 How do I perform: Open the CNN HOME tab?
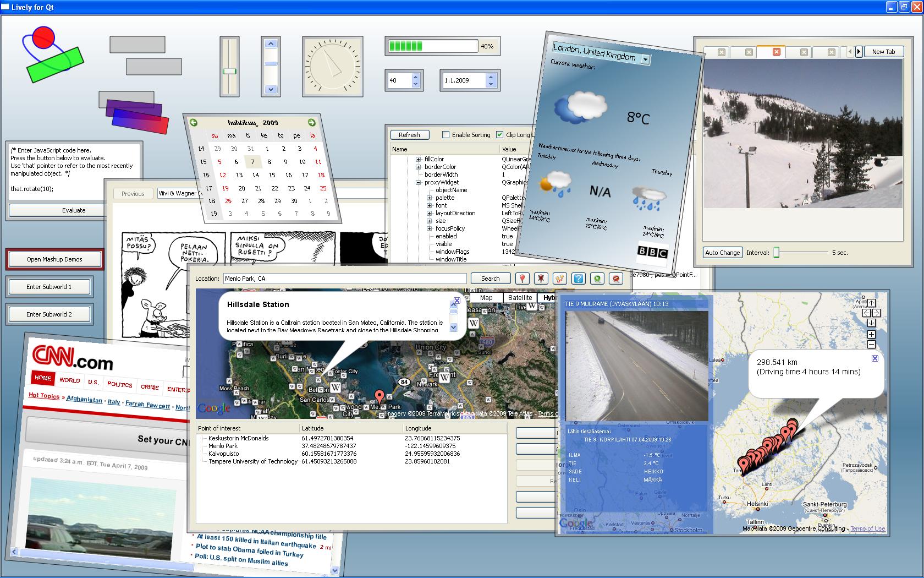click(43, 378)
